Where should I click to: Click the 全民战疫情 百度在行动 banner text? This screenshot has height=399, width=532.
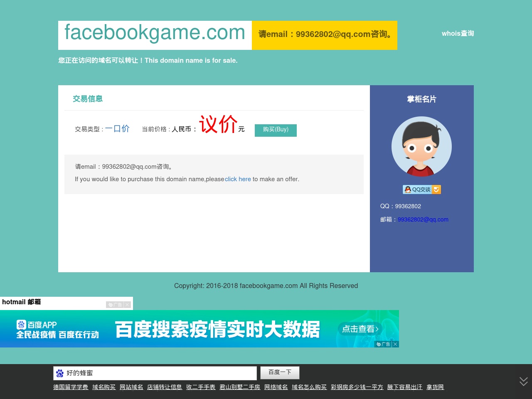point(58,335)
